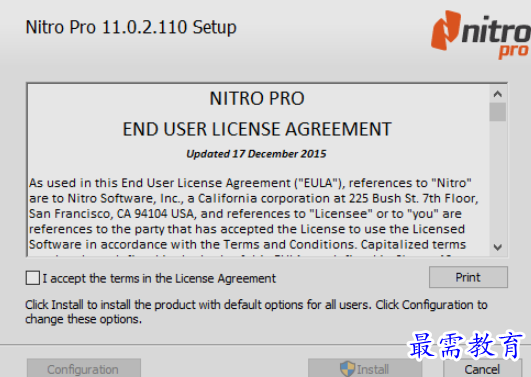Click the 'Nitro Pro 11.0.2.110 Setup' title
The width and height of the screenshot is (531, 377).
tap(131, 27)
